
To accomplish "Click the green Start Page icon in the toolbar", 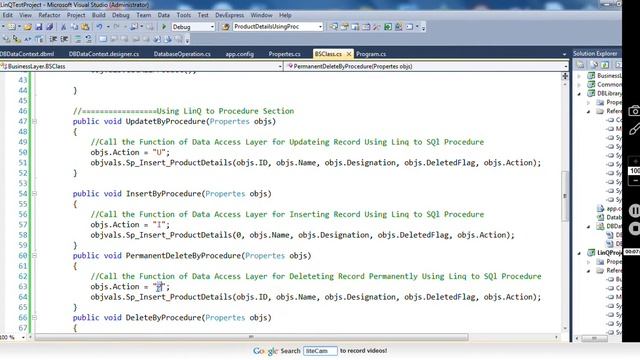I will (x=388, y=27).
